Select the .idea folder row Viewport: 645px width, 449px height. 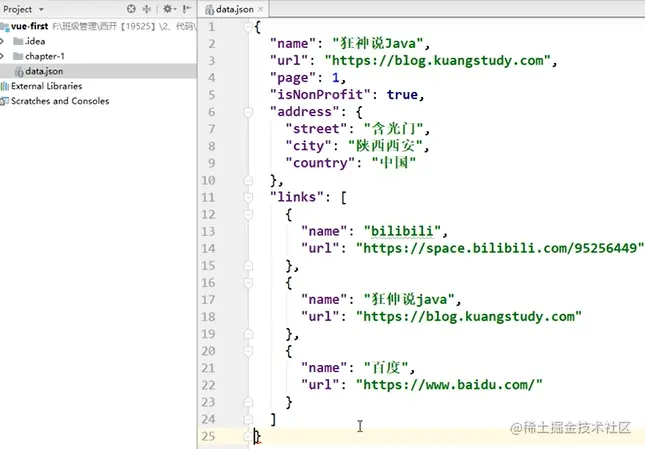pos(98,41)
